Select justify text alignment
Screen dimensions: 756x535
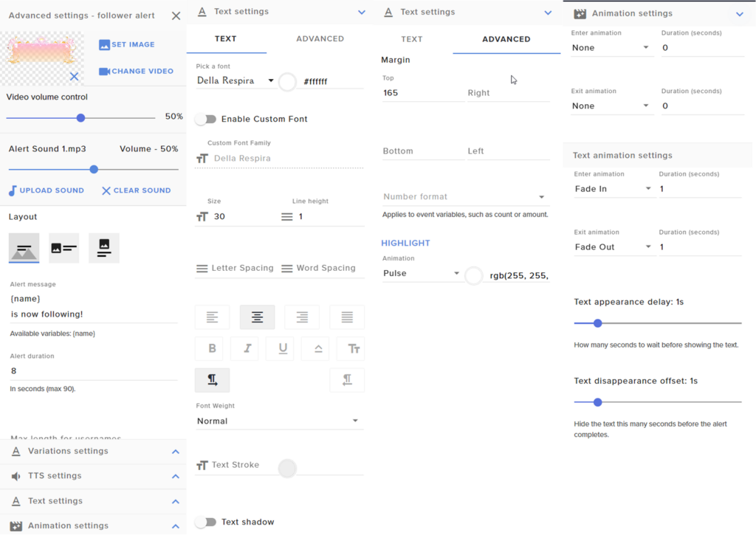tap(347, 317)
